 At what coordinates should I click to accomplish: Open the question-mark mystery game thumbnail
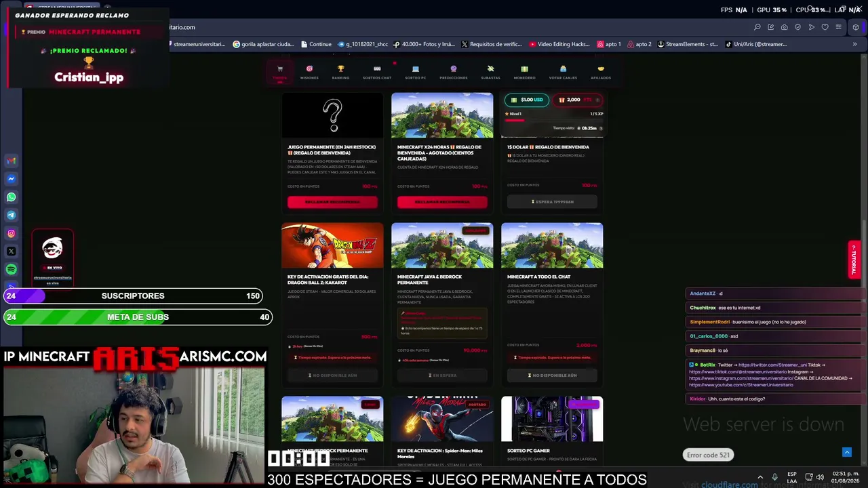click(332, 115)
